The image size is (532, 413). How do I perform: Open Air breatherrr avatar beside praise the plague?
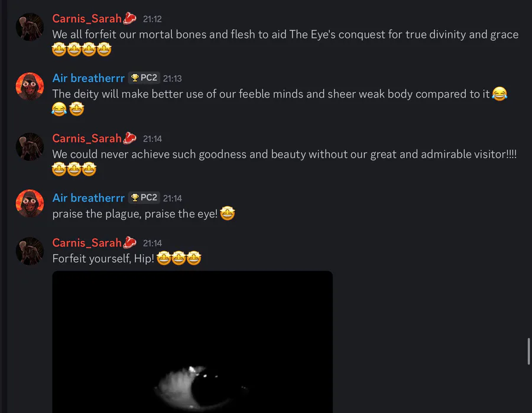[30, 203]
